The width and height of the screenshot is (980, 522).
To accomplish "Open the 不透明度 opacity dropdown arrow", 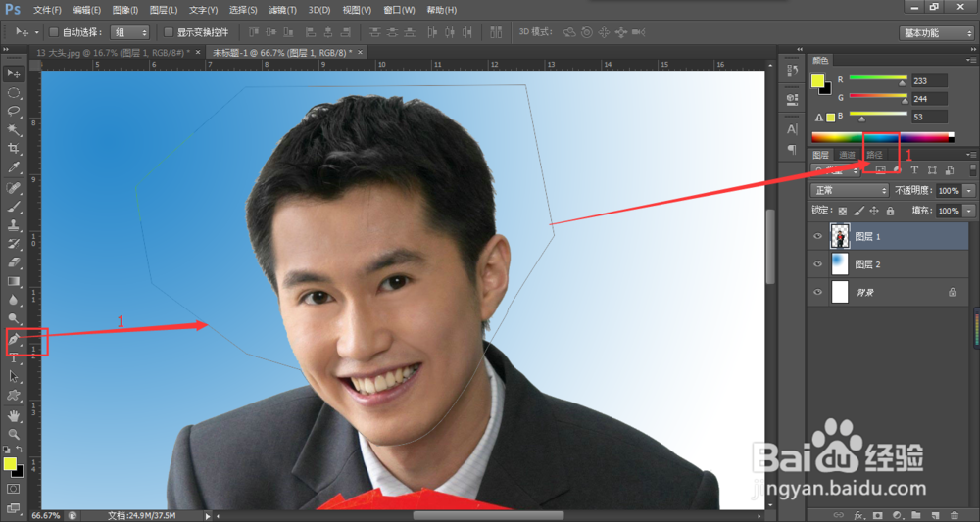I will tap(969, 190).
